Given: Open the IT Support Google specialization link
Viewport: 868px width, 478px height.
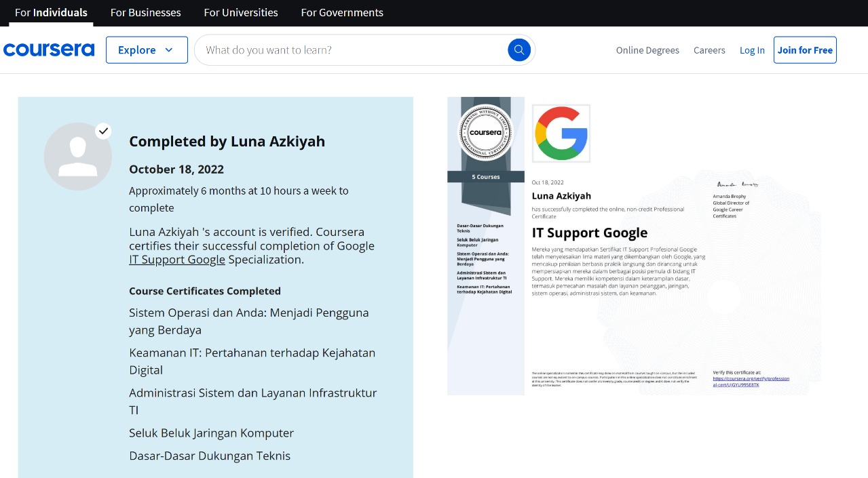Looking at the screenshot, I should [177, 260].
